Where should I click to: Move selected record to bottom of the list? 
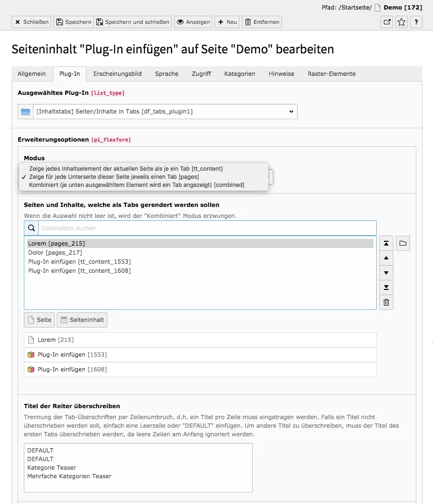pos(386,288)
